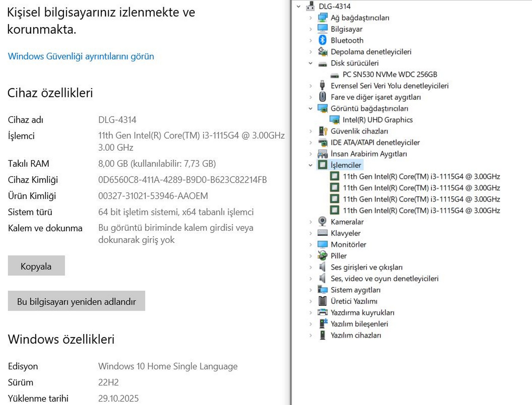Open Windows Güvenliği ayrıntılarını görün link
Screen dimensions: 532x405
pos(81,56)
